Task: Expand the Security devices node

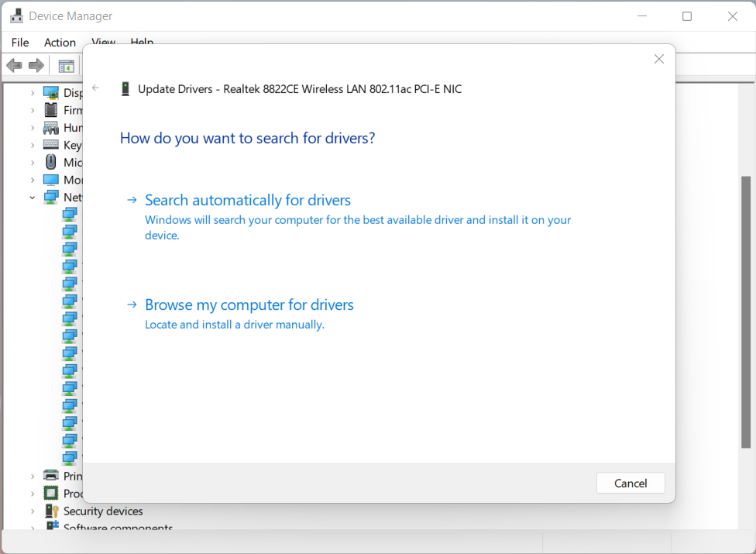Action: click(33, 511)
